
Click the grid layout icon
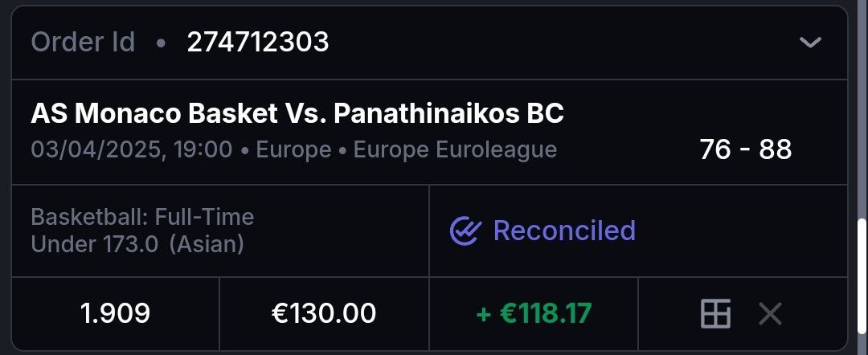pyautogui.click(x=715, y=314)
